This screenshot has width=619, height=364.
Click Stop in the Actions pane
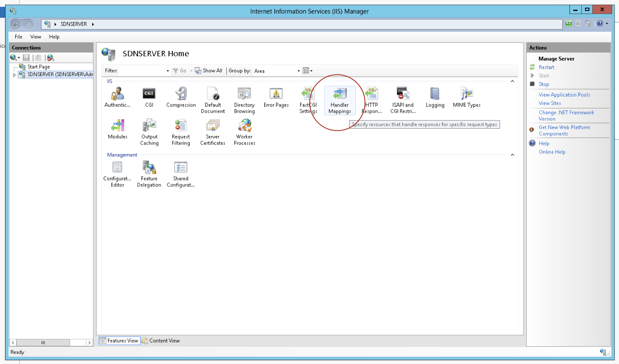(544, 85)
